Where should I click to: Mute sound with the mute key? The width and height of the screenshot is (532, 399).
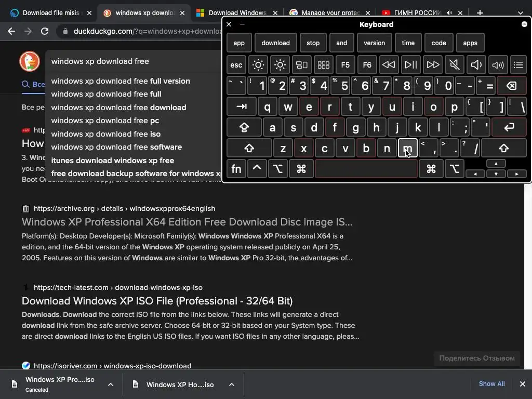(454, 64)
